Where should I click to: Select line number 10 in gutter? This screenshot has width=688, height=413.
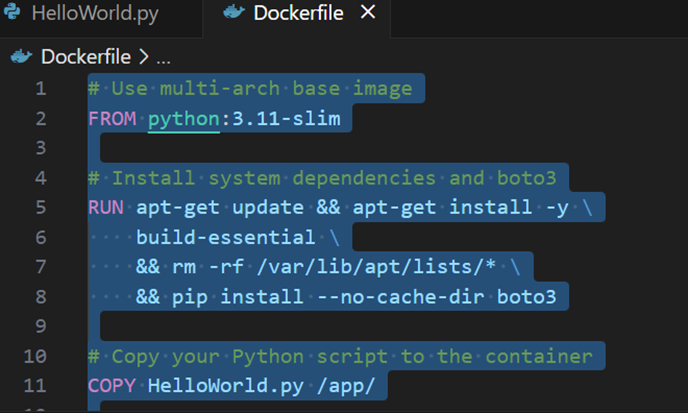[35, 356]
